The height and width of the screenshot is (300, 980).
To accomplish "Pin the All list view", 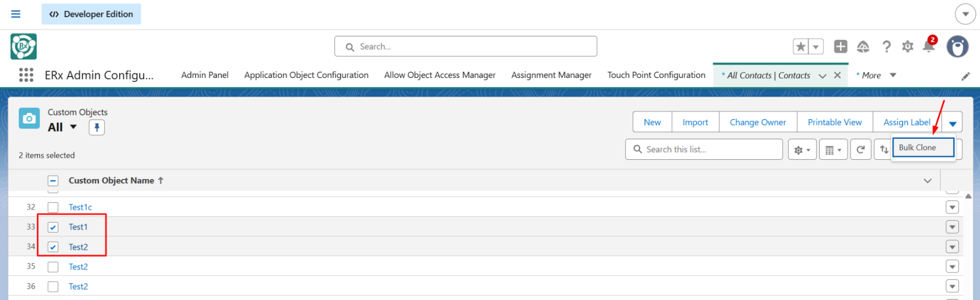I will [97, 127].
